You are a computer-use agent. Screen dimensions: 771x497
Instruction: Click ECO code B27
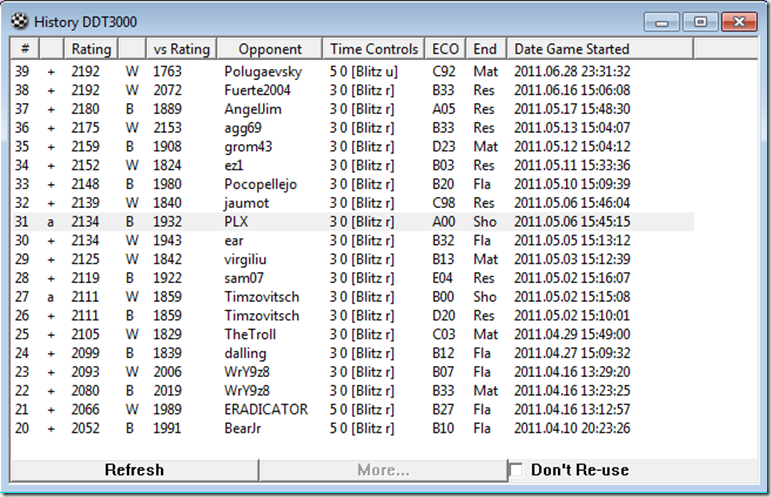[x=444, y=409]
